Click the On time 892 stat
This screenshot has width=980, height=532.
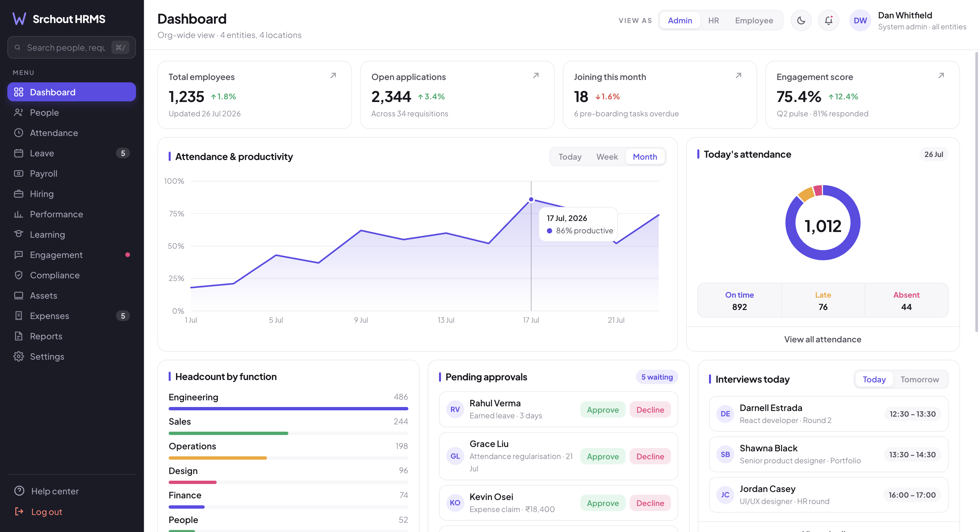(x=740, y=301)
